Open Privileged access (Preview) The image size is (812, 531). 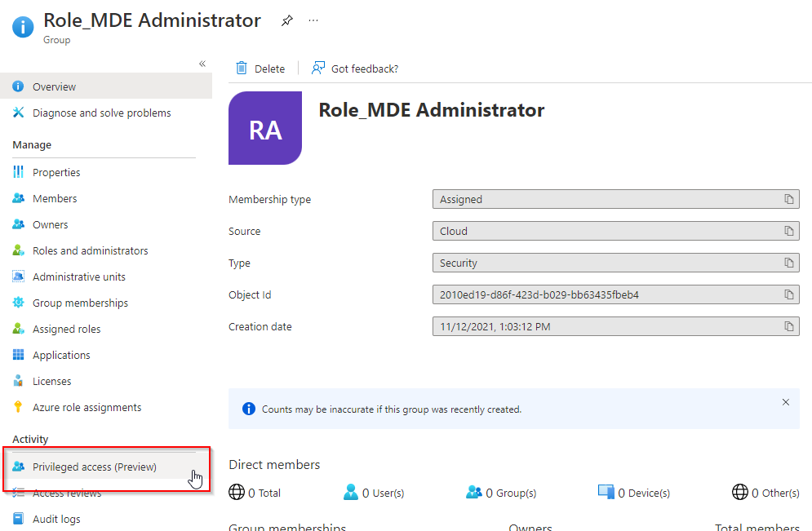(95, 467)
